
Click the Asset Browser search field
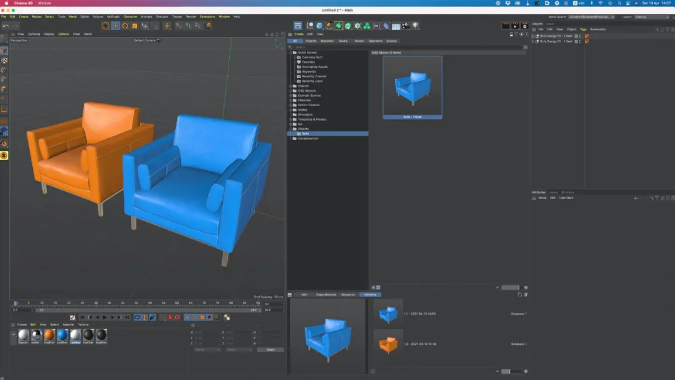tap(407, 47)
